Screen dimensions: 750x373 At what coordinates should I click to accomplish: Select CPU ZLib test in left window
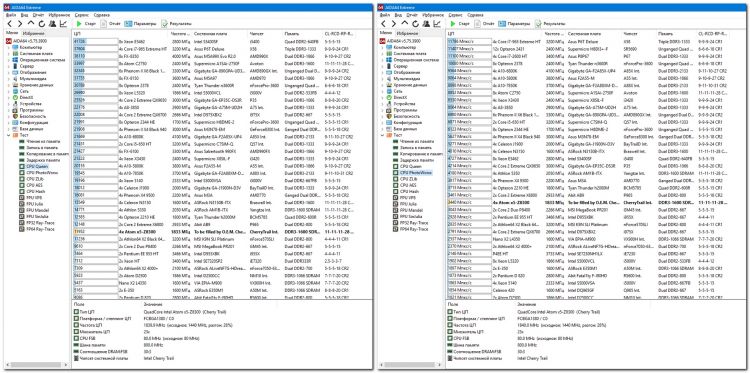(34, 179)
